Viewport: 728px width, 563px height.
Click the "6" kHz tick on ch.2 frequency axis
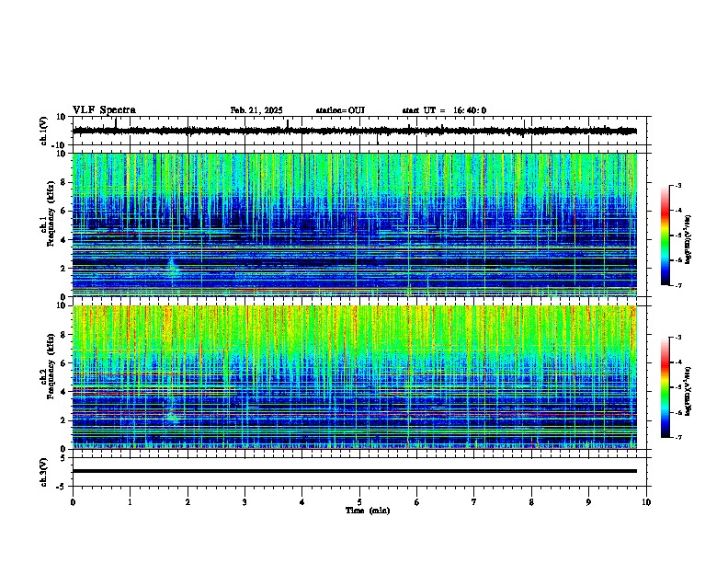pos(64,362)
